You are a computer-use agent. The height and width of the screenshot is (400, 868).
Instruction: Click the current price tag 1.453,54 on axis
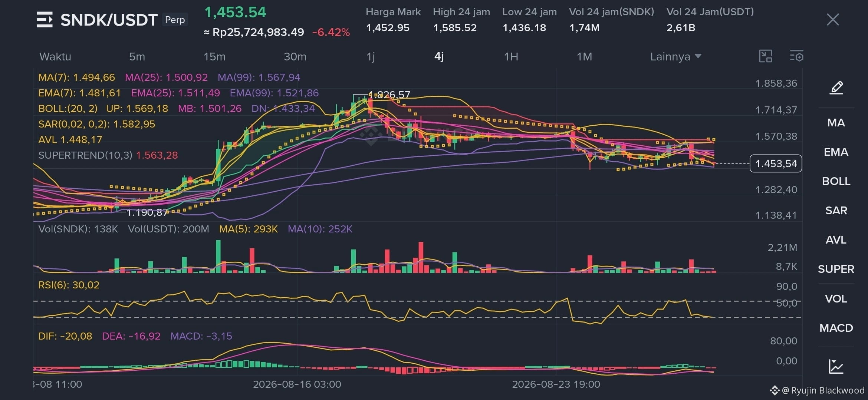pos(776,163)
